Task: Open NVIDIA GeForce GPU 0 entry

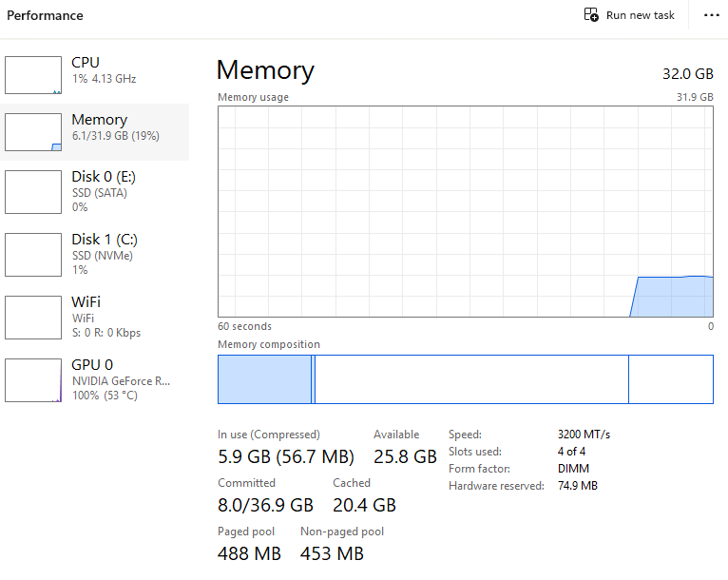Action: point(121,380)
